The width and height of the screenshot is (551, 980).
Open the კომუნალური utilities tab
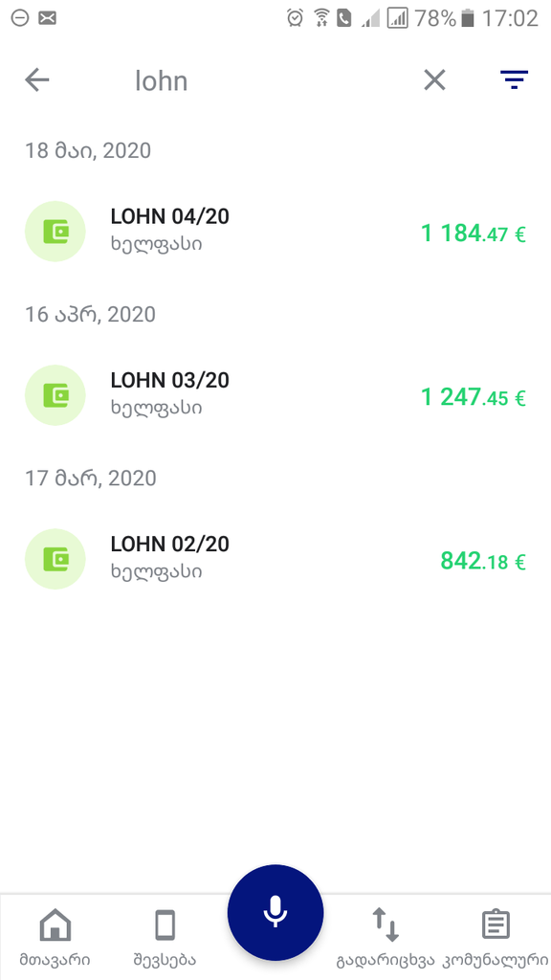coord(496,937)
